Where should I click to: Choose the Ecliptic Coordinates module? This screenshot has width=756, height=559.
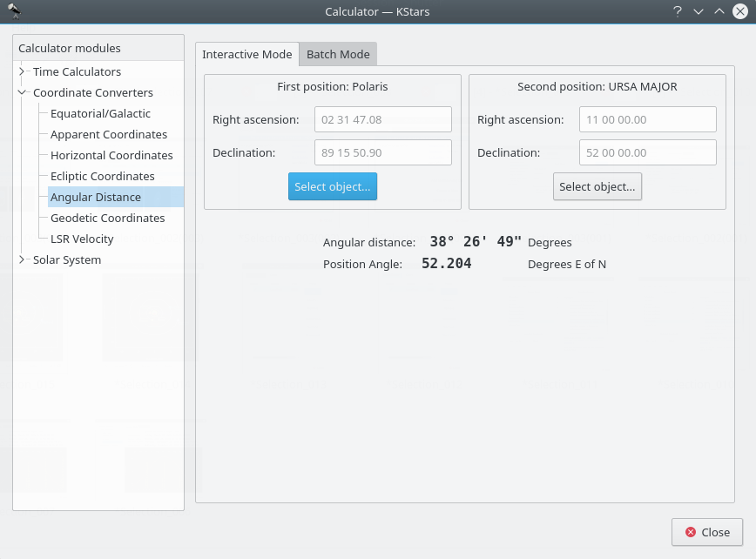(103, 176)
